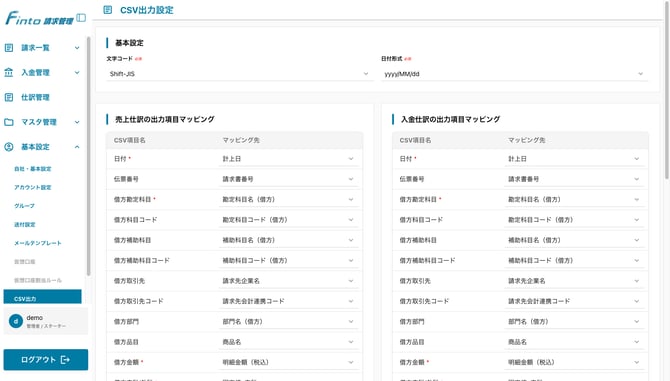Click the 入金仕訳の出力項目マッピング heading

point(450,119)
